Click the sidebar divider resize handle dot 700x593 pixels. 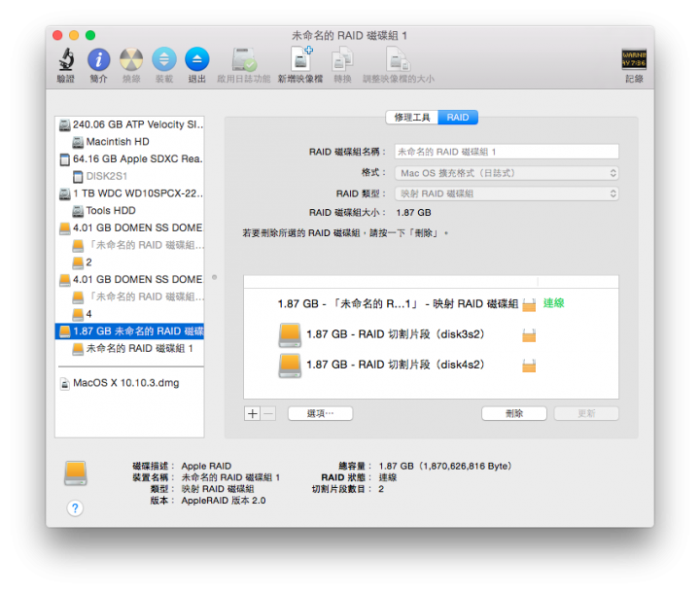214,277
